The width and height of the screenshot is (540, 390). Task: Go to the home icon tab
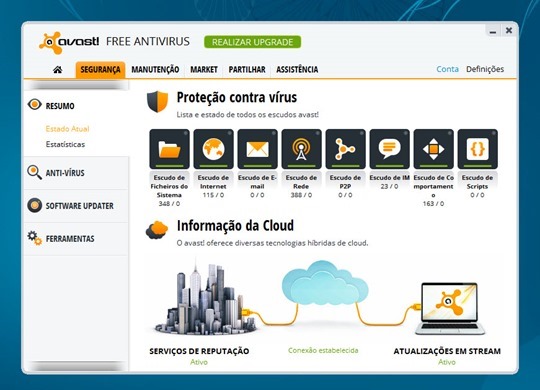pyautogui.click(x=58, y=70)
